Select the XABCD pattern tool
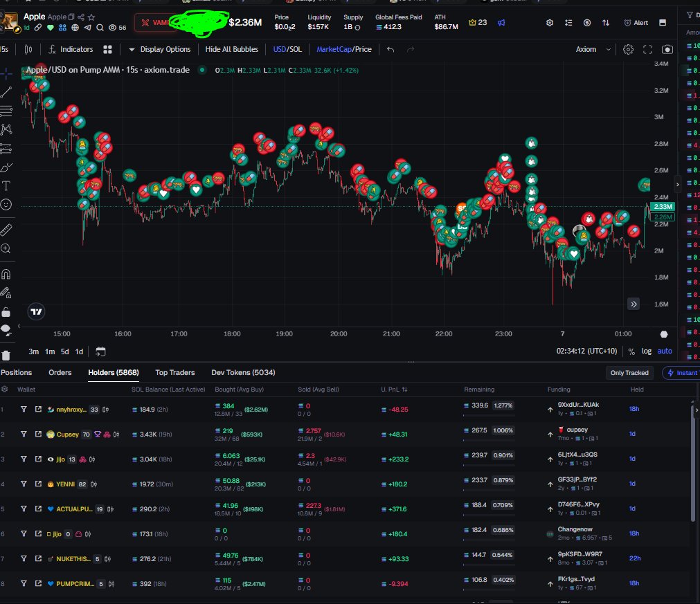This screenshot has width=700, height=604. [x=6, y=129]
